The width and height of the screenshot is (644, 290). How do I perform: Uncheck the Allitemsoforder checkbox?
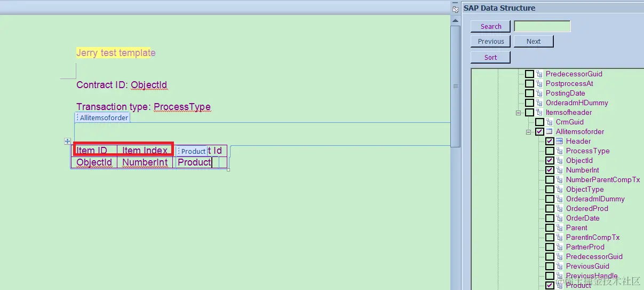pos(539,131)
